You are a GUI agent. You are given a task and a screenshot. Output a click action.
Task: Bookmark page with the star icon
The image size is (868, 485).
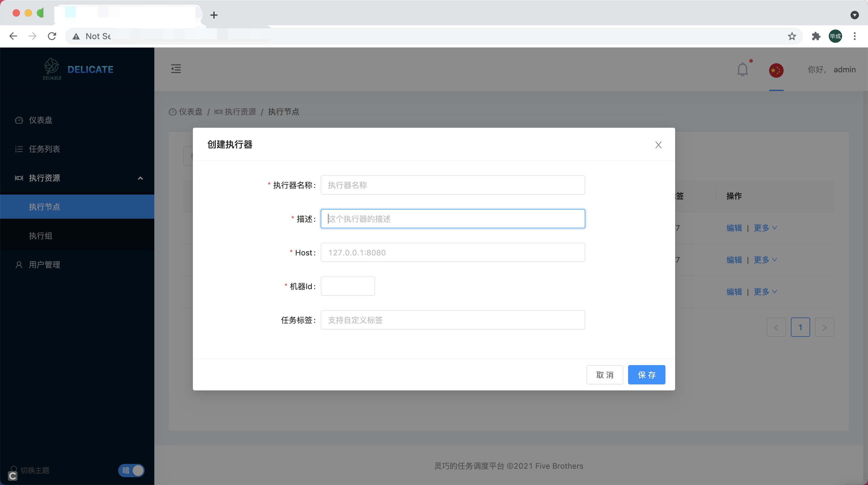point(792,36)
